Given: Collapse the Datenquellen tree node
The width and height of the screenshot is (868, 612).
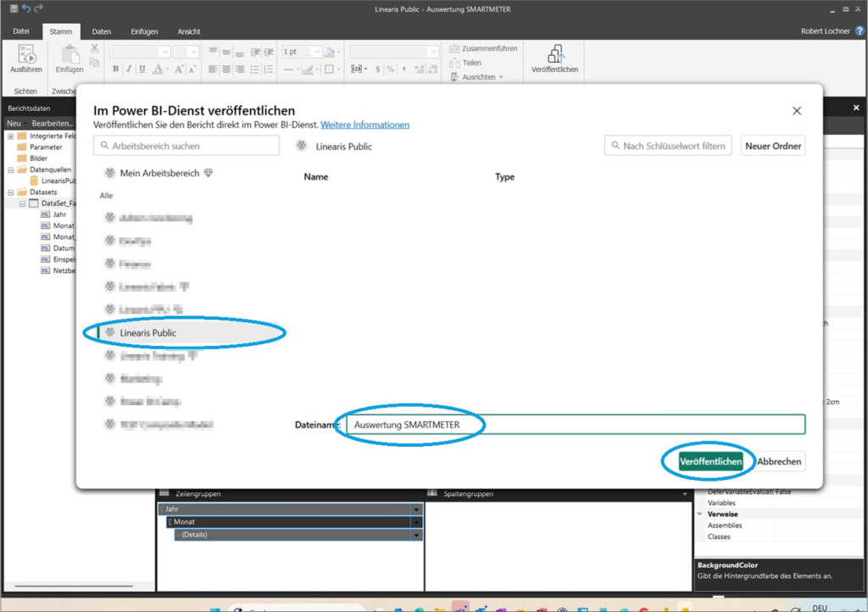Looking at the screenshot, I should click(11, 170).
